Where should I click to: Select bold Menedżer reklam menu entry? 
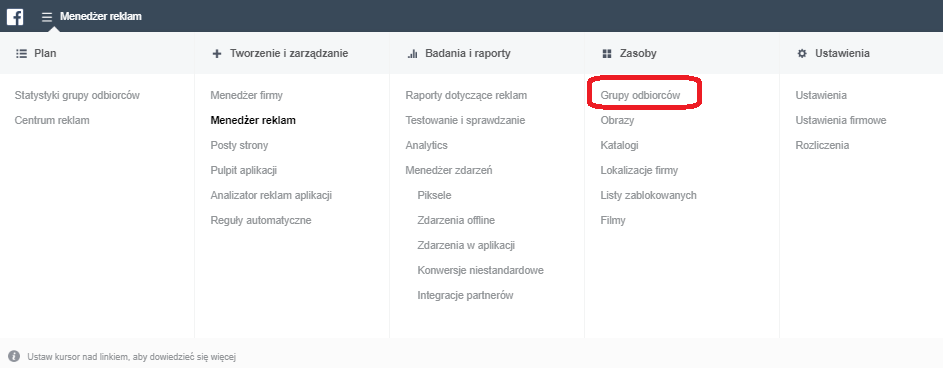pyautogui.click(x=253, y=120)
